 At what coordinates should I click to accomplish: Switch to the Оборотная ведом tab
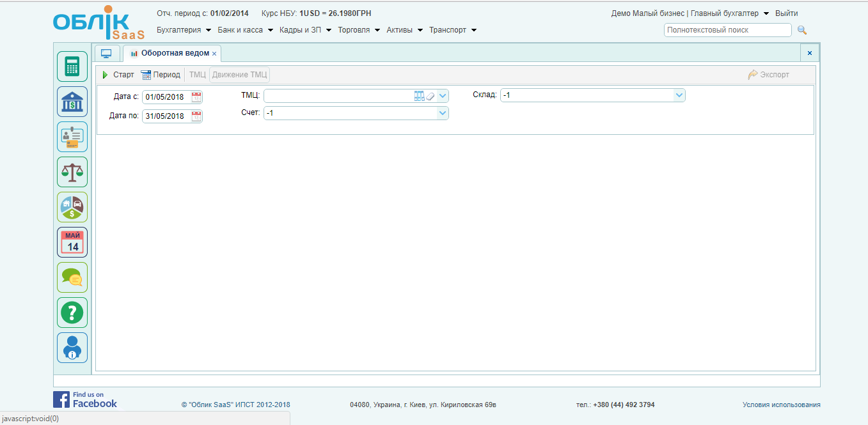coord(170,53)
